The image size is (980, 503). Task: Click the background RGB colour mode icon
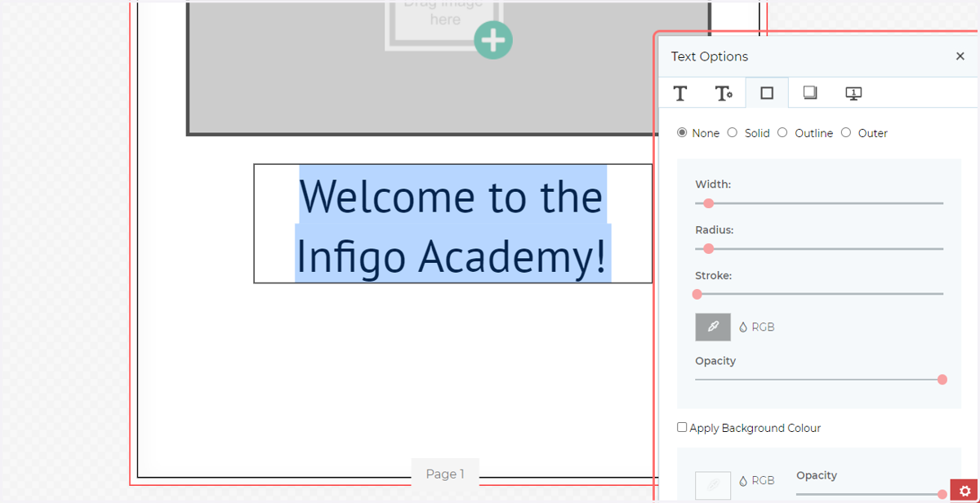743,481
